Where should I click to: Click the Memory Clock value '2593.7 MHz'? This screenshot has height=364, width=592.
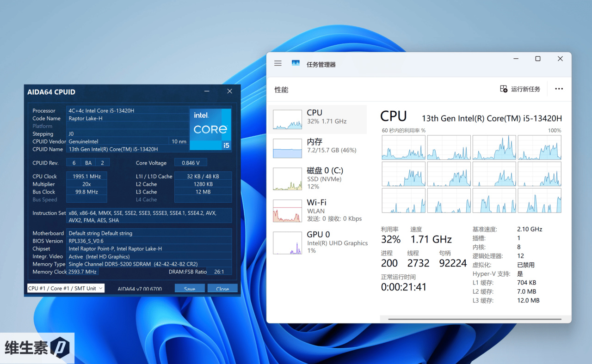[x=81, y=272]
